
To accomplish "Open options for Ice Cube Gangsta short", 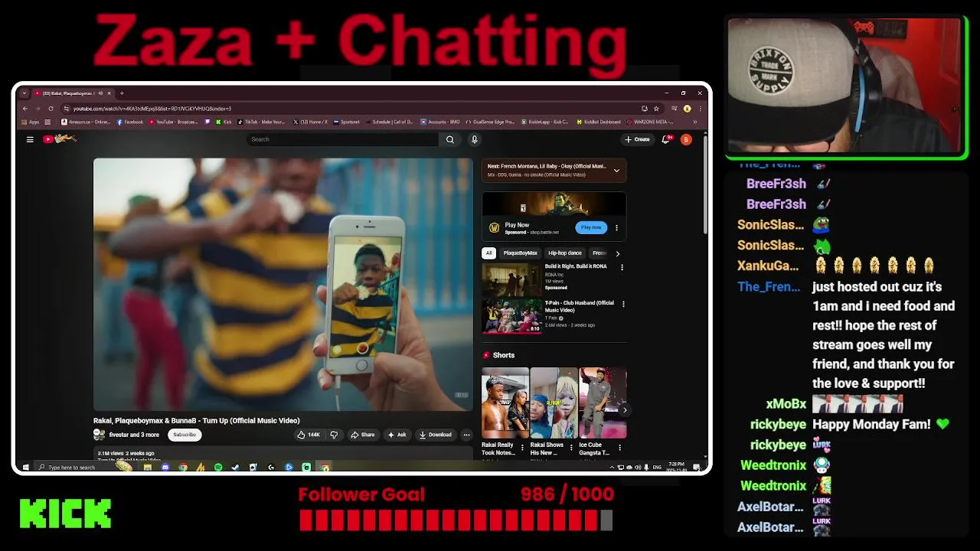I will tap(619, 448).
